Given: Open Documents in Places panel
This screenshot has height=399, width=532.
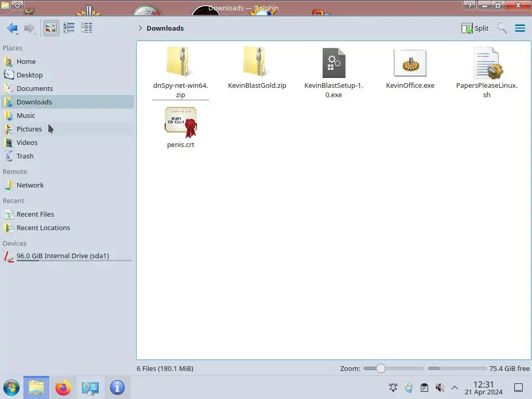Looking at the screenshot, I should pyautogui.click(x=68, y=88).
